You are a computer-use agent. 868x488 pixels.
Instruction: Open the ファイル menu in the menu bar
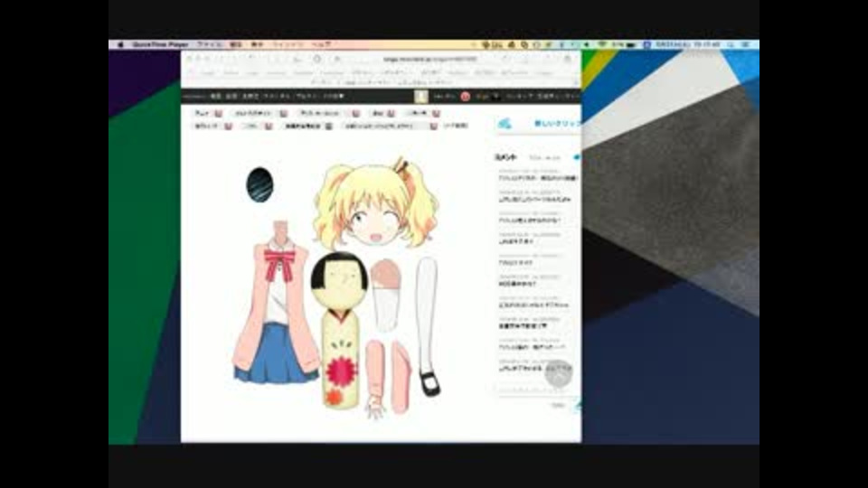pos(210,44)
